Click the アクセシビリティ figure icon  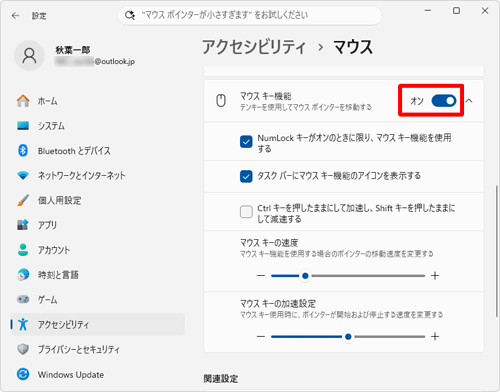pyautogui.click(x=23, y=324)
